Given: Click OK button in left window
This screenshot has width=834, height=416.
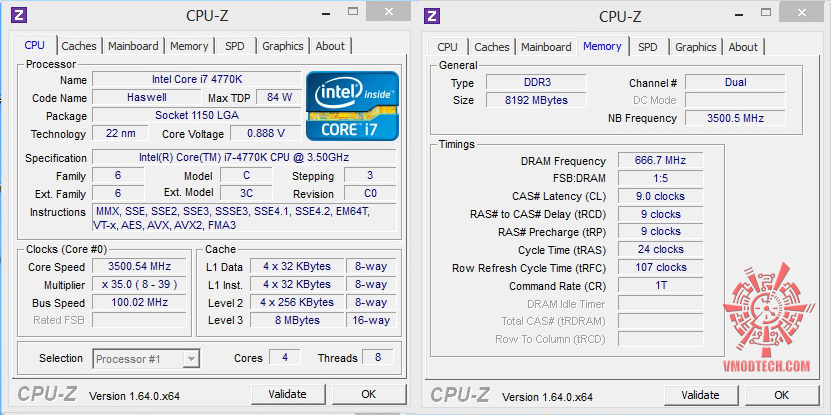Looking at the screenshot, I should [369, 394].
